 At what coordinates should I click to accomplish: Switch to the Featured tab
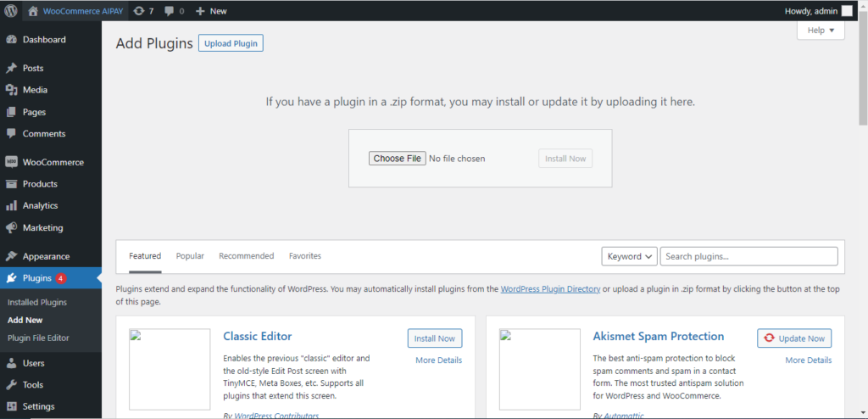(x=145, y=256)
